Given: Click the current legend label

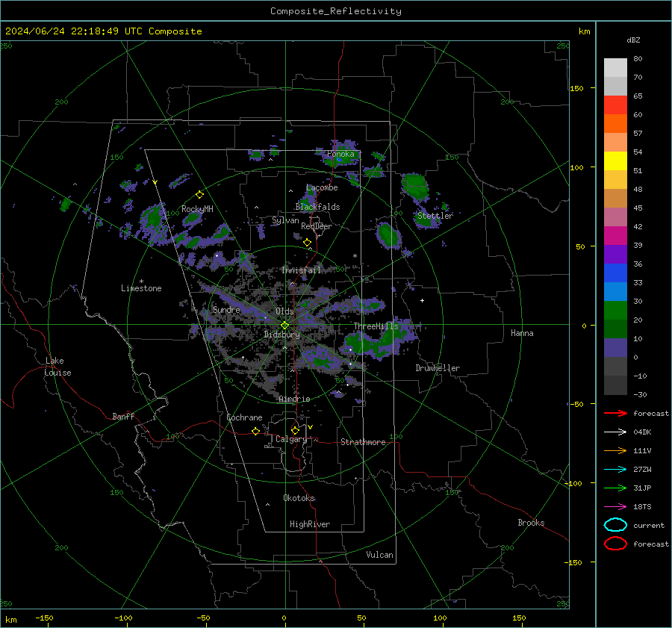Looking at the screenshot, I should [649, 526].
